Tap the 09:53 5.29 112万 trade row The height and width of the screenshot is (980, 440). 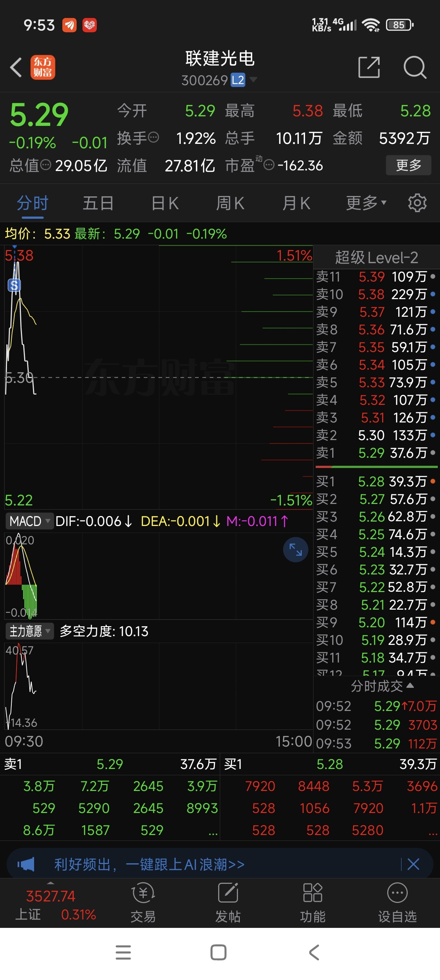(x=376, y=743)
